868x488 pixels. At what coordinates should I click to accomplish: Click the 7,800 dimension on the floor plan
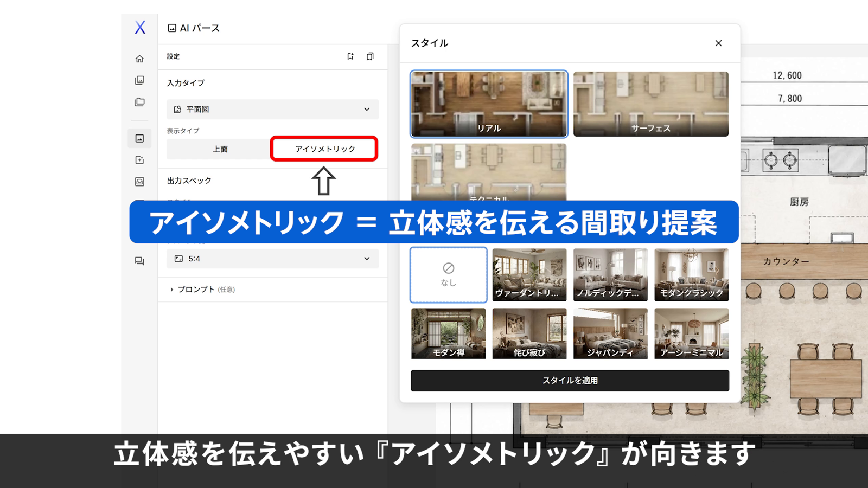(790, 99)
